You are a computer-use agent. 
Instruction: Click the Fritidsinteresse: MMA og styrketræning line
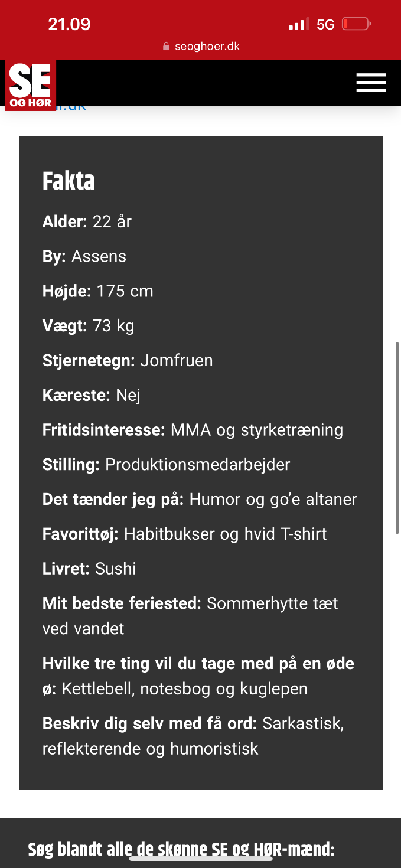point(193,430)
